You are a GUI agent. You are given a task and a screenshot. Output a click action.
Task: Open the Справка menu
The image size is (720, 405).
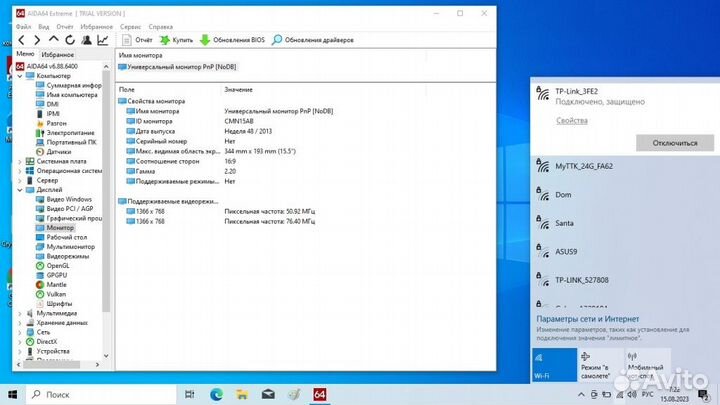(161, 27)
